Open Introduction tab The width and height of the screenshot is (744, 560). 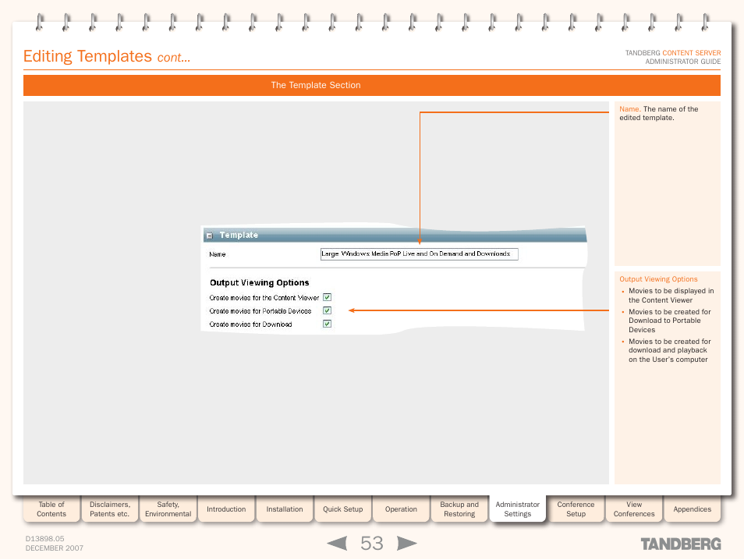pos(226,509)
